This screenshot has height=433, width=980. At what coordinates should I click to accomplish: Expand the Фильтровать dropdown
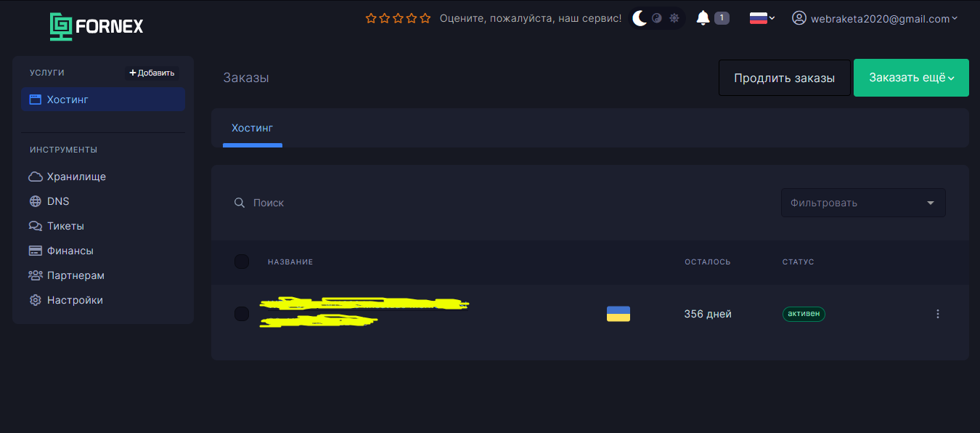(x=863, y=203)
